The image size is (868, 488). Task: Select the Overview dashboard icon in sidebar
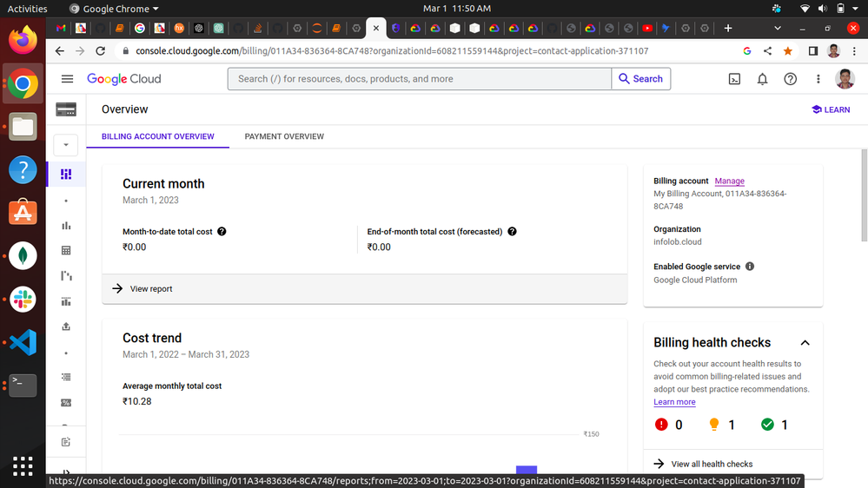[66, 175]
